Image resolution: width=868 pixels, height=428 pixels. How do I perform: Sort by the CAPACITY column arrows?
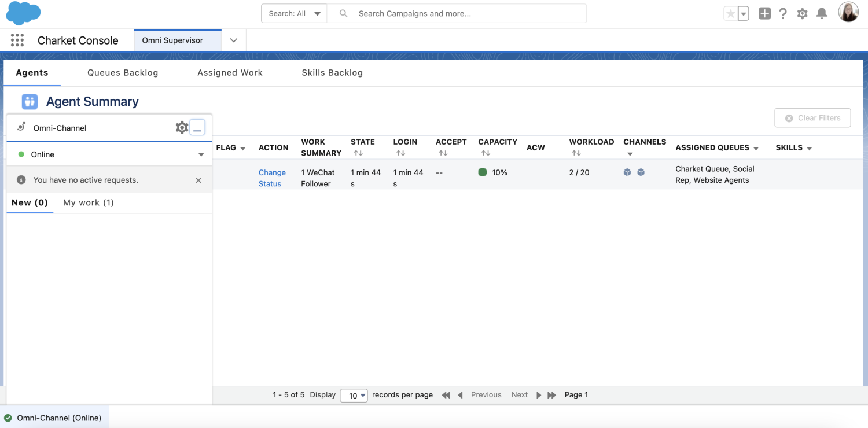(486, 153)
